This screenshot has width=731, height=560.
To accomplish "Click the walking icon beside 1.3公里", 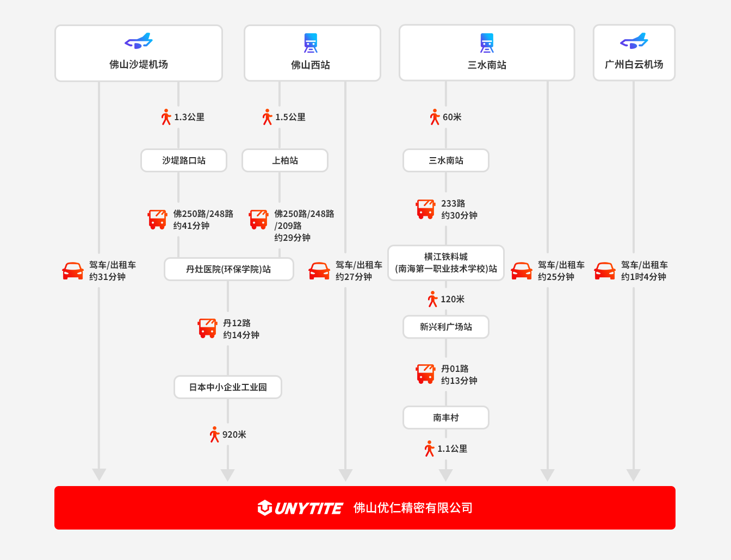I will [x=166, y=117].
